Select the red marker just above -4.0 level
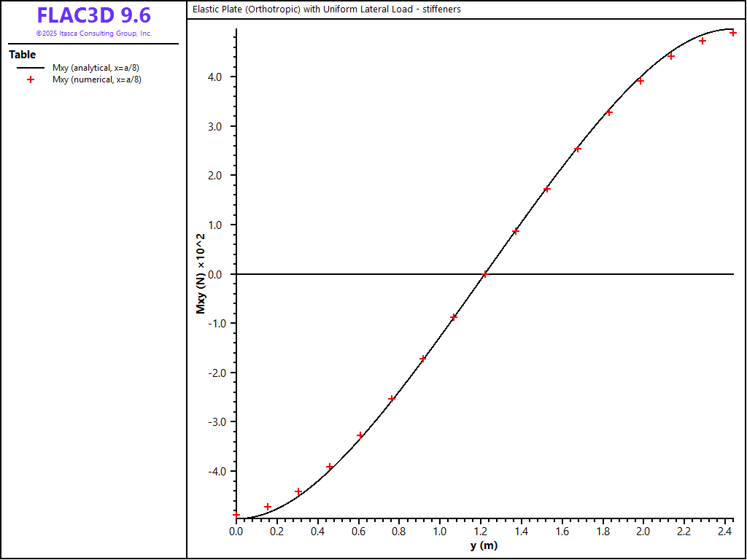This screenshot has width=747, height=560. coord(330,467)
